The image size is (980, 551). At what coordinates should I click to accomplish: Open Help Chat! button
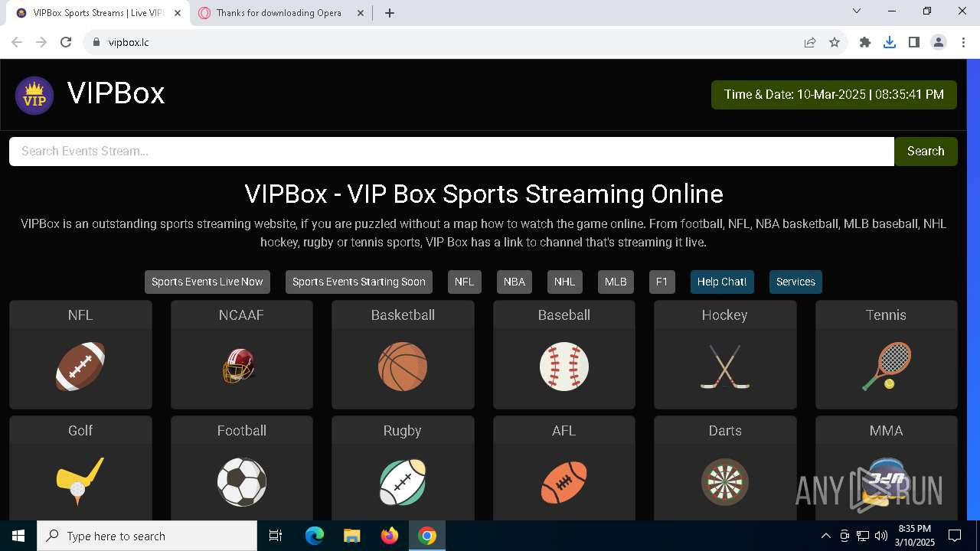point(722,282)
